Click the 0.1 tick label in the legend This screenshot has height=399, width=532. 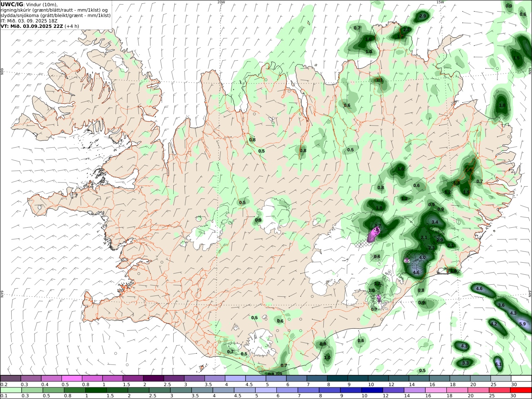coord(3,396)
